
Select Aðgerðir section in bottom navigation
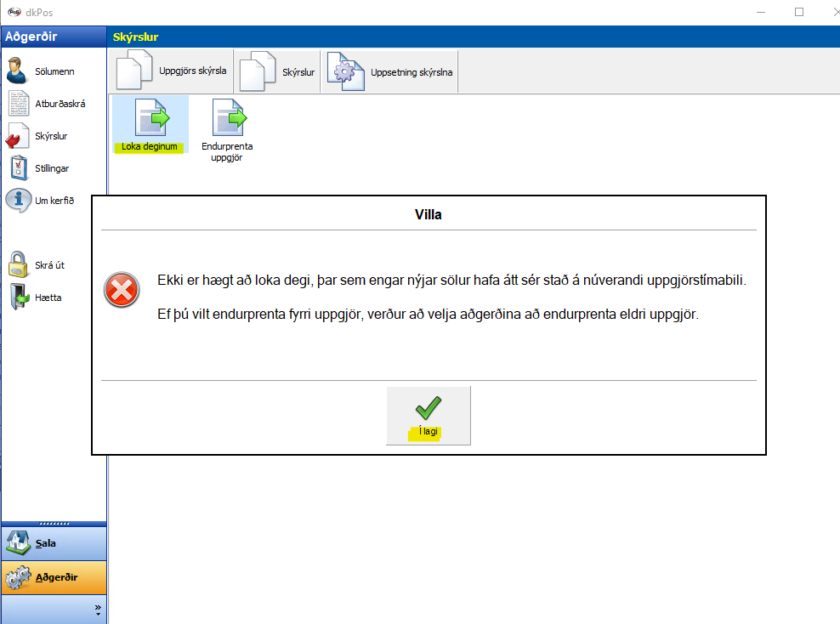point(54,577)
